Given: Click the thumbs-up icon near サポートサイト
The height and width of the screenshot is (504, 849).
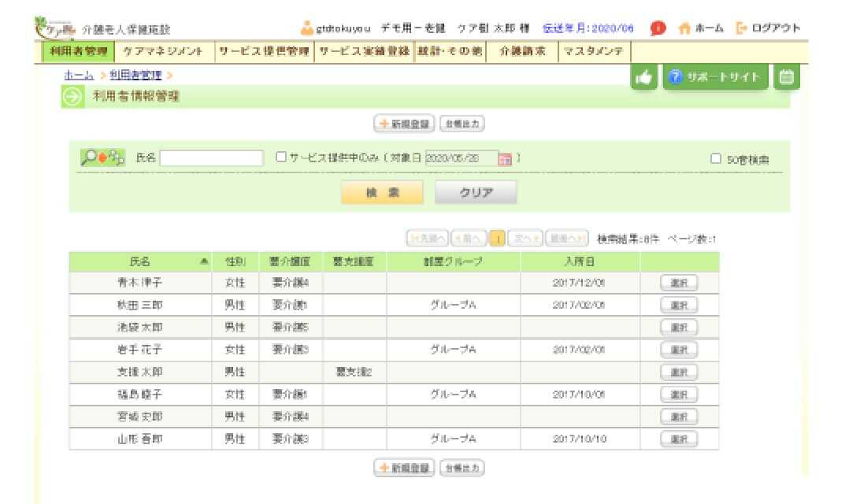Looking at the screenshot, I should click(x=643, y=76).
